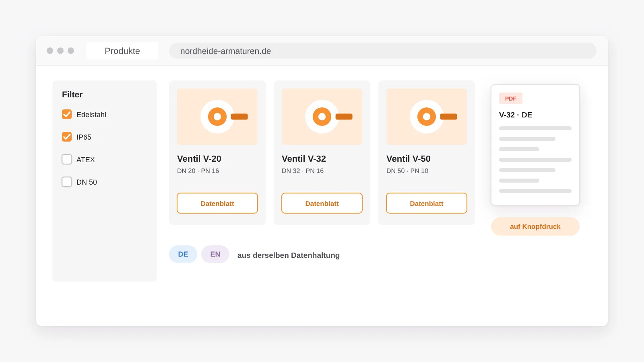Viewport: 644px width, 362px height.
Task: Select the Ventil V-32 product image
Action: (x=322, y=117)
